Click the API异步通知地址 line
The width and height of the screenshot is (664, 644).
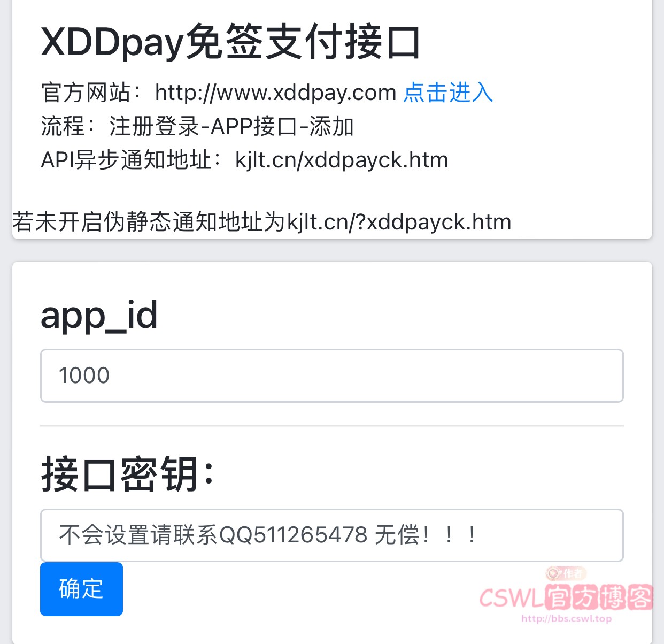[x=244, y=160]
